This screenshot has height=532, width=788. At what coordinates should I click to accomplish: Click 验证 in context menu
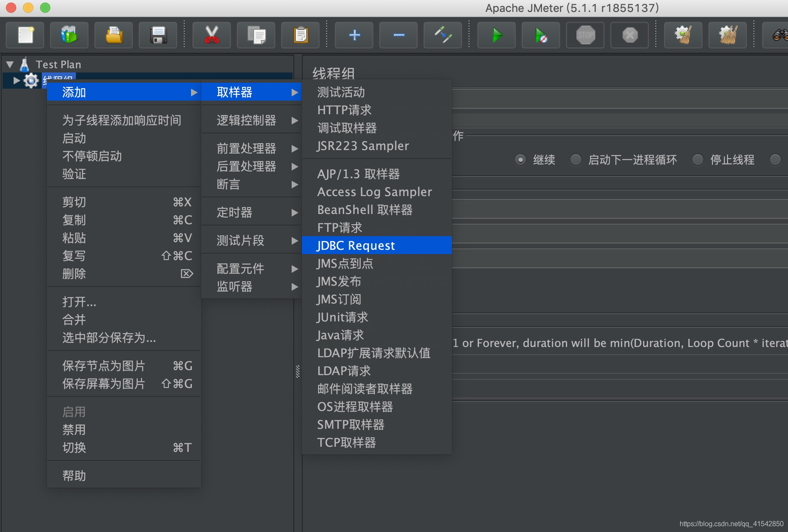tap(124, 174)
